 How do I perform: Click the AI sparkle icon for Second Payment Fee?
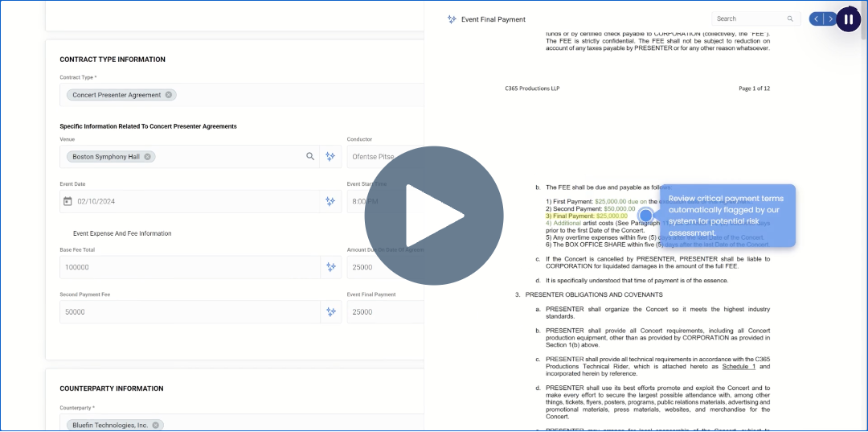click(x=331, y=312)
